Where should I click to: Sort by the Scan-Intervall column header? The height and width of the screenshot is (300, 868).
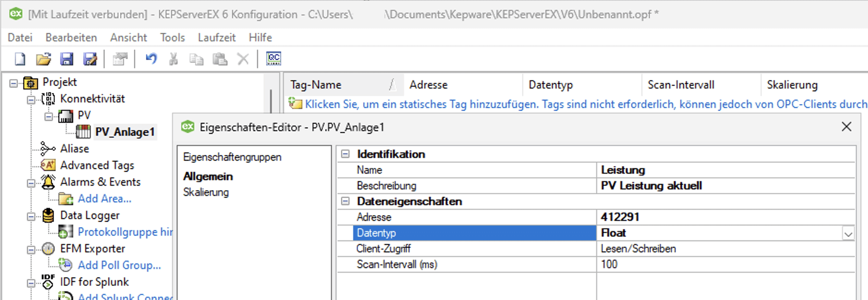[x=702, y=85]
